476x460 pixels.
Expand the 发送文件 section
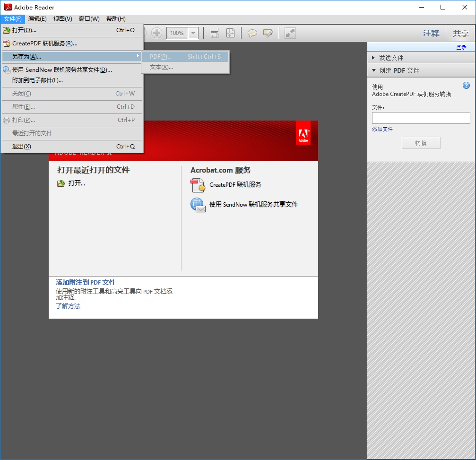[x=421, y=58]
